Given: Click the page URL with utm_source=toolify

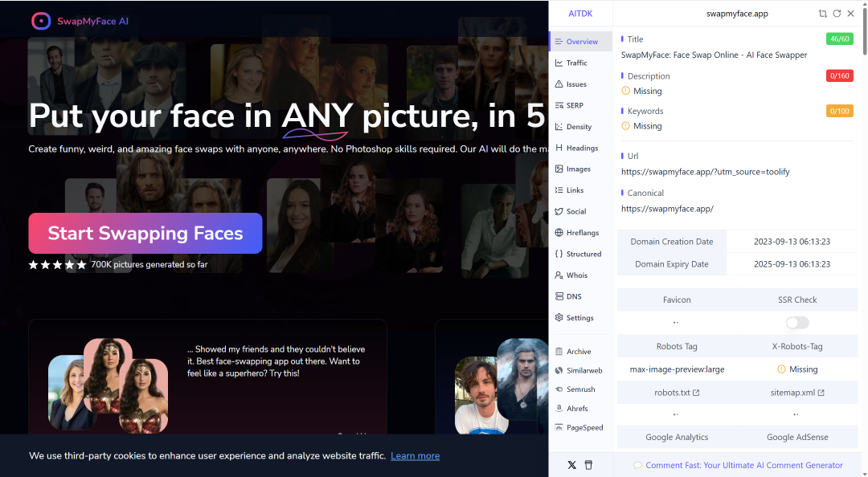Looking at the screenshot, I should click(706, 172).
